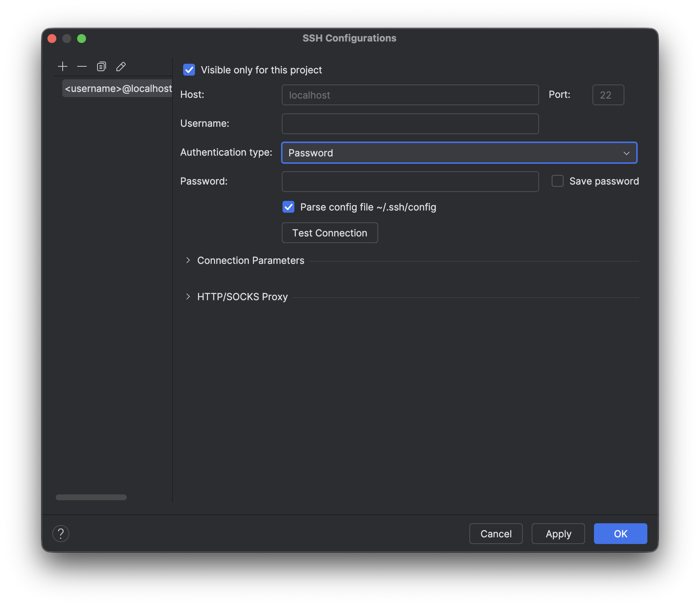Copy the selected SSH configuration
Screen dimensions: 700x607
click(x=101, y=66)
